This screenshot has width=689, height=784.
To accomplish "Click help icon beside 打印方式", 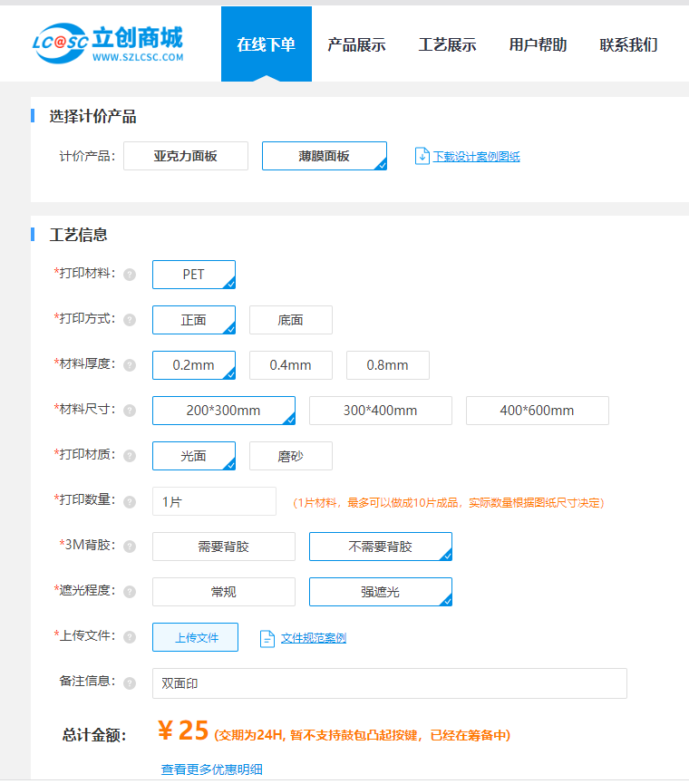I will pos(130,320).
